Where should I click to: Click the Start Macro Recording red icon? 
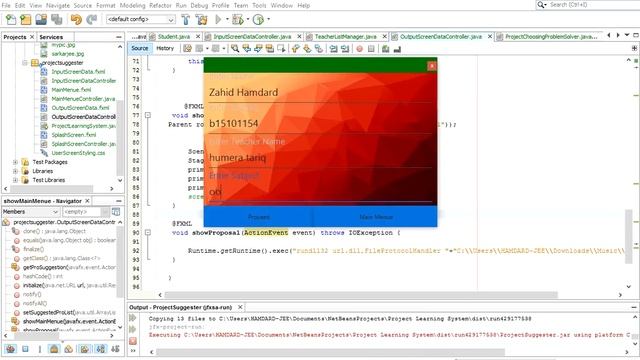point(359,49)
